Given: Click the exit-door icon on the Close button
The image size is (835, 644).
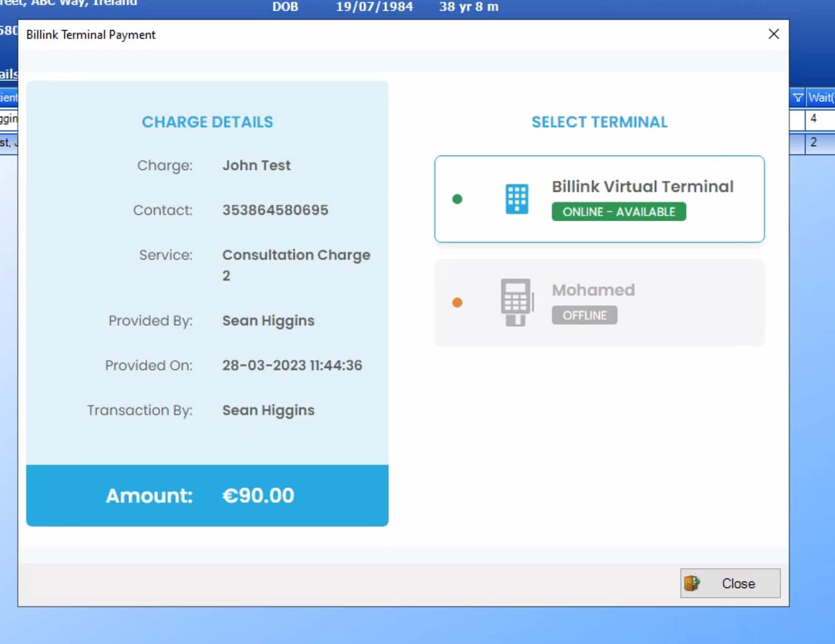Looking at the screenshot, I should (x=692, y=583).
